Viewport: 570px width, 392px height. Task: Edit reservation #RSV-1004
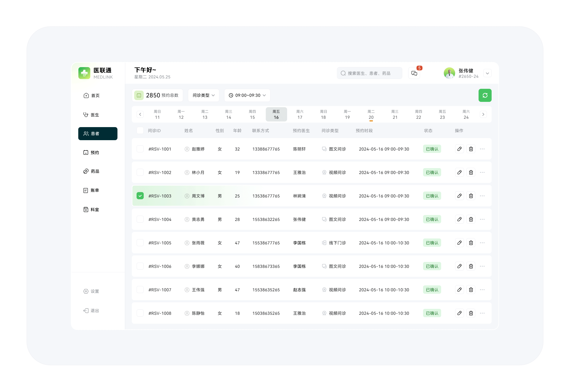pyautogui.click(x=459, y=219)
